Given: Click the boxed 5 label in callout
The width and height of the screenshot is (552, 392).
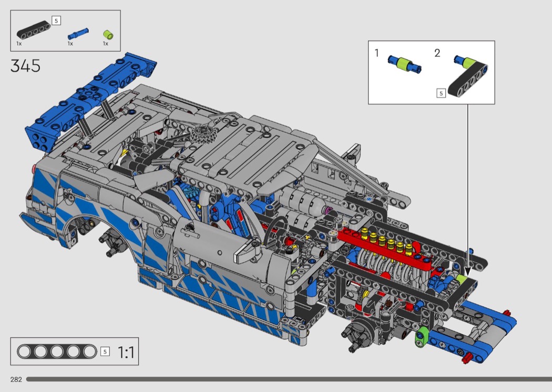Looking at the screenshot, I should click(441, 94).
